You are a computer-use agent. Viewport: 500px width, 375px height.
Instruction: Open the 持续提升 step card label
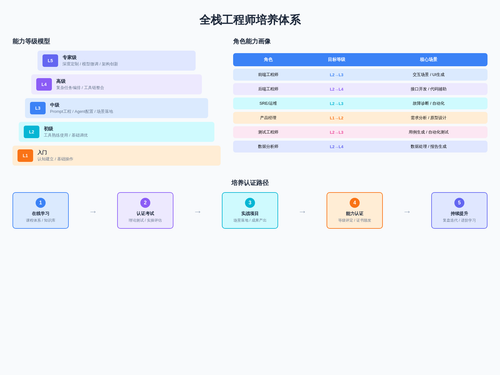[459, 213]
